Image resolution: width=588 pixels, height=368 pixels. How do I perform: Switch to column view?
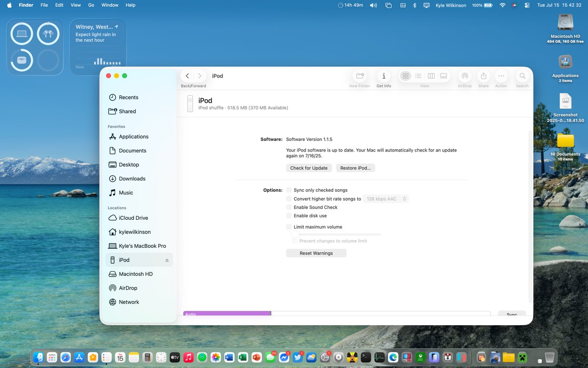431,76
